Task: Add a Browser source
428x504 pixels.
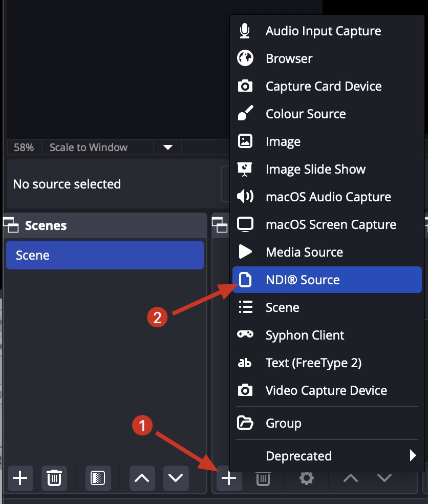Action: (289, 58)
